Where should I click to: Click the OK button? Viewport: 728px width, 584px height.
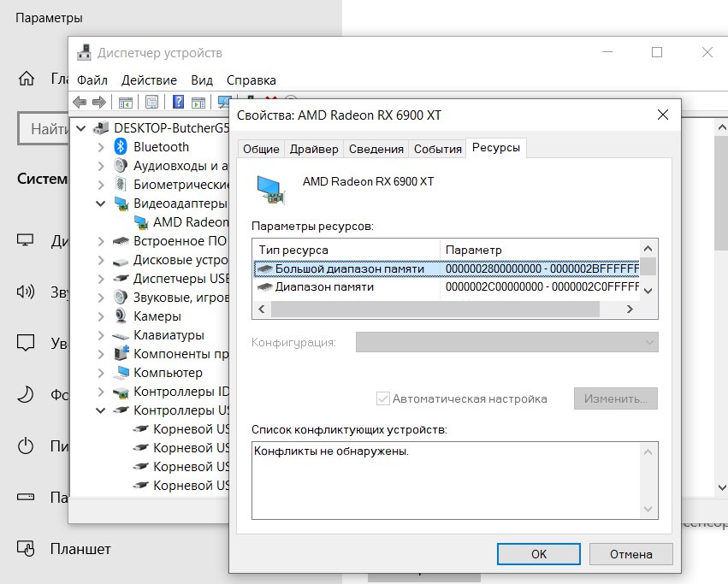click(x=539, y=554)
